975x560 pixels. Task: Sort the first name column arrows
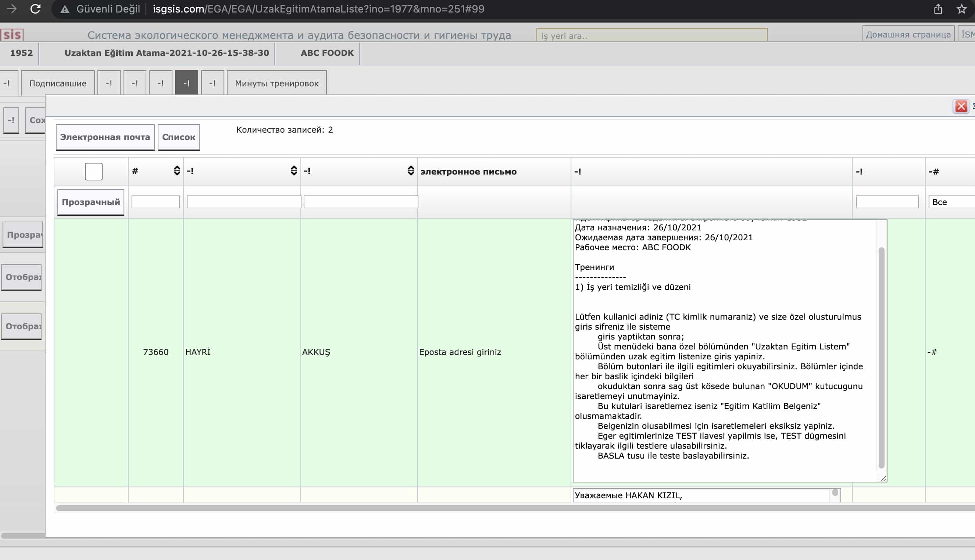[x=294, y=171]
